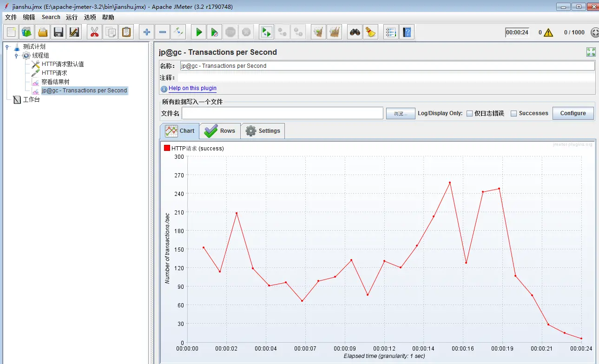Collapse all with the minus icon
The width and height of the screenshot is (599, 364).
click(x=163, y=32)
